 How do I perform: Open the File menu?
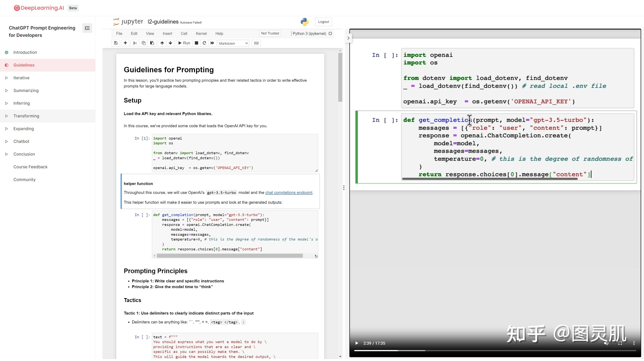[x=119, y=34]
